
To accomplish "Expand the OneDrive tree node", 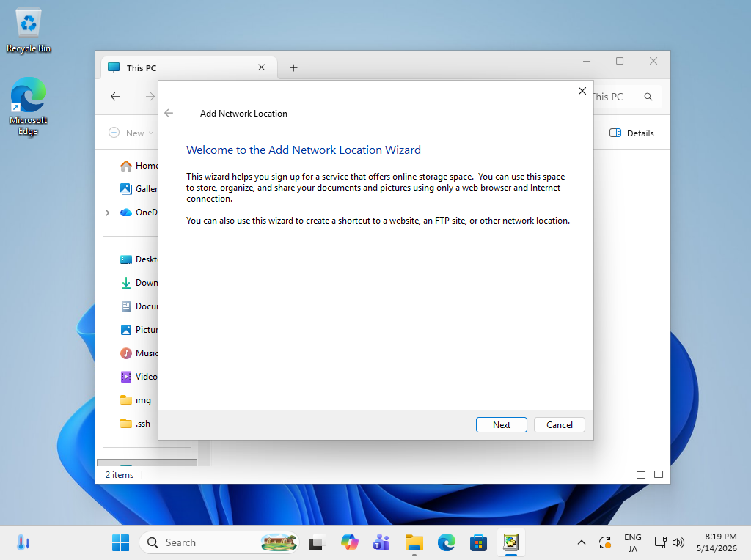I will pyautogui.click(x=108, y=213).
